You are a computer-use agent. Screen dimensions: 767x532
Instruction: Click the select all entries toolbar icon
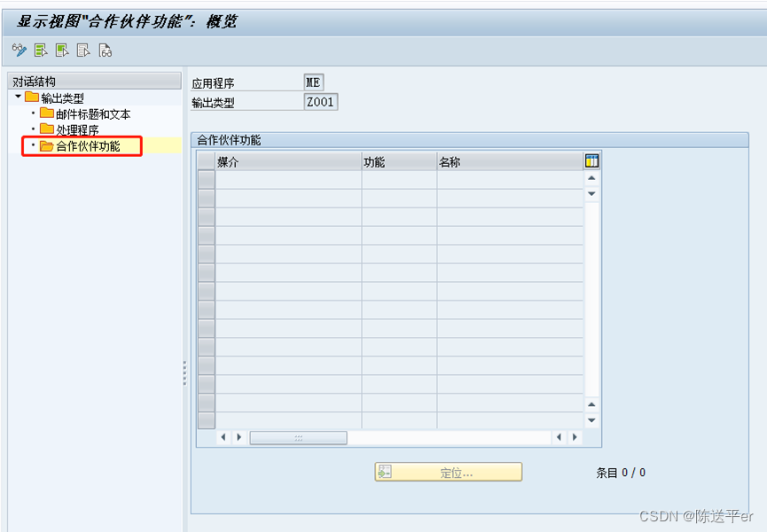point(40,51)
